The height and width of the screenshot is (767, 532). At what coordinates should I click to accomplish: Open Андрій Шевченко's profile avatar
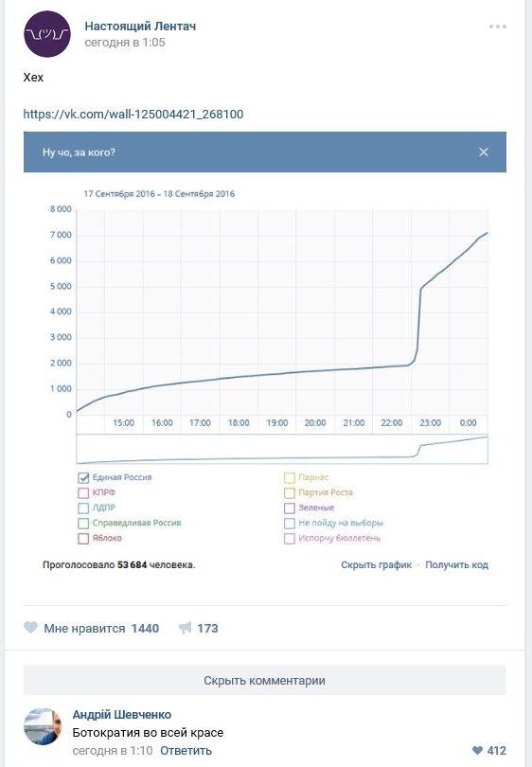pyautogui.click(x=43, y=726)
